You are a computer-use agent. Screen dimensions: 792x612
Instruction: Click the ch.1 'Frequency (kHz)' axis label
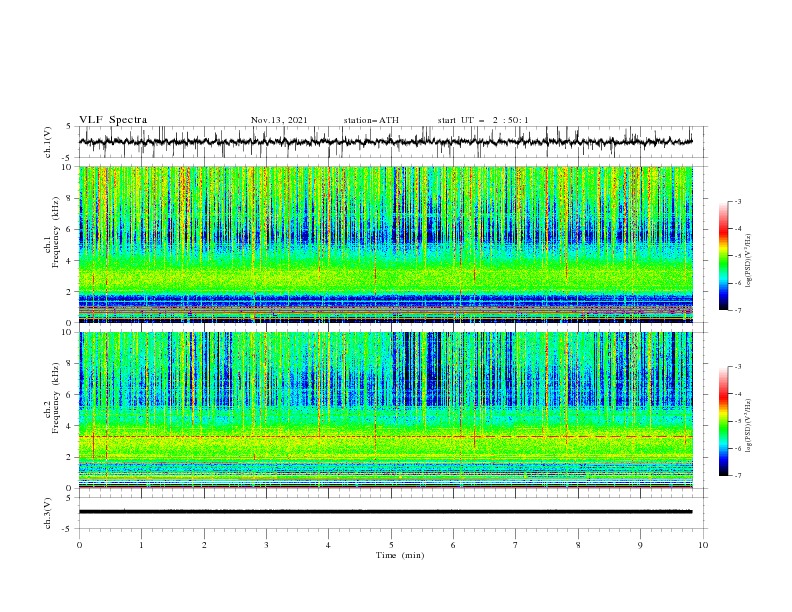(56, 233)
